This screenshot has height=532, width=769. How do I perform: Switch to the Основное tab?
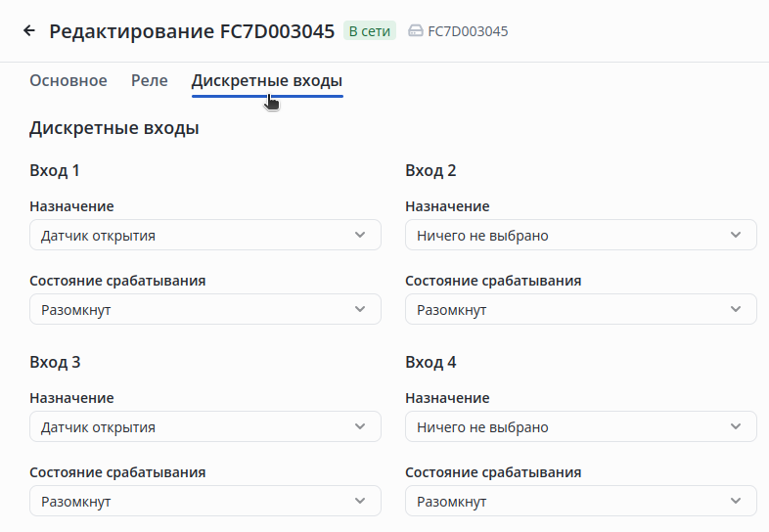click(68, 81)
